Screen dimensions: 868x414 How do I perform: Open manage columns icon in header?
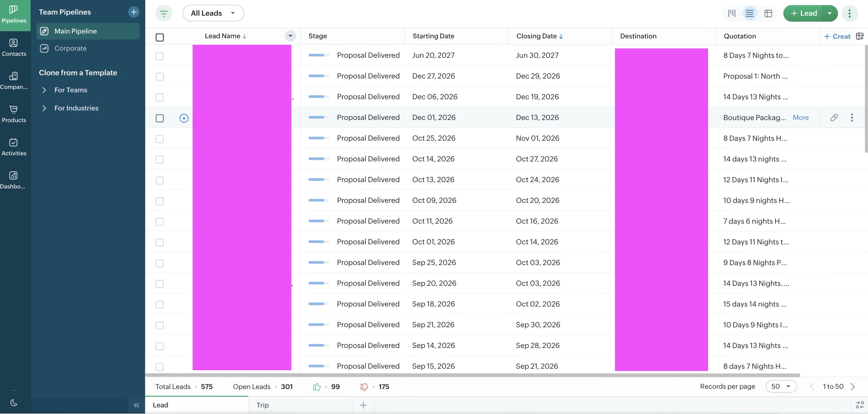(860, 36)
